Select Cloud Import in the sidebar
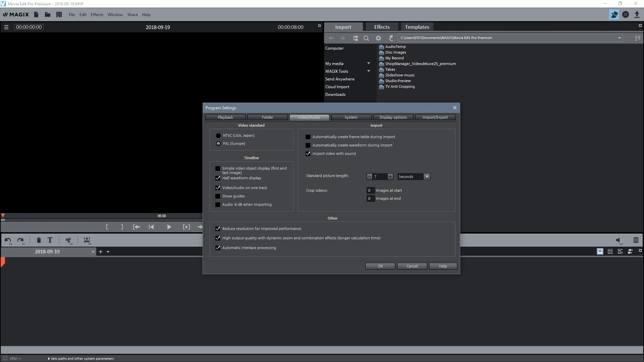 coord(337,87)
